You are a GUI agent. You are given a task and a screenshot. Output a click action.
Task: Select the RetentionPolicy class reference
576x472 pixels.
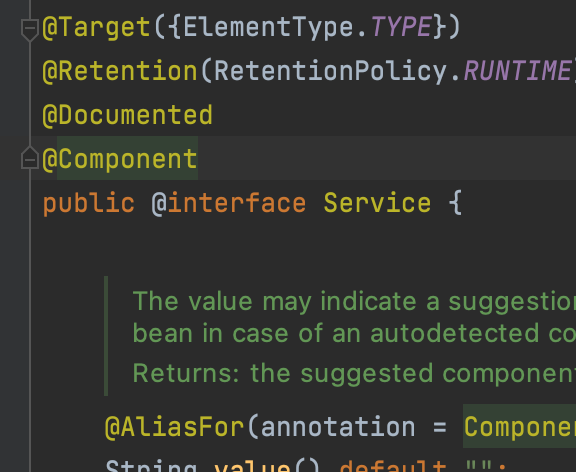pyautogui.click(x=331, y=71)
